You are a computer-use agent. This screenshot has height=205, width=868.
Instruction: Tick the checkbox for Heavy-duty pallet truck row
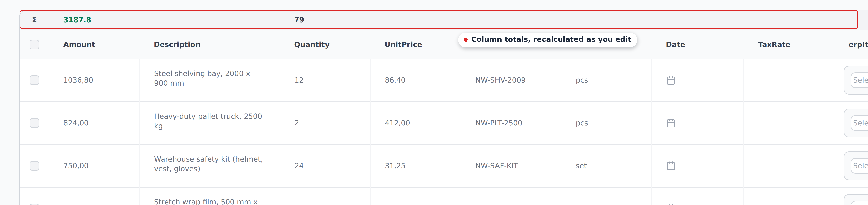pos(34,123)
